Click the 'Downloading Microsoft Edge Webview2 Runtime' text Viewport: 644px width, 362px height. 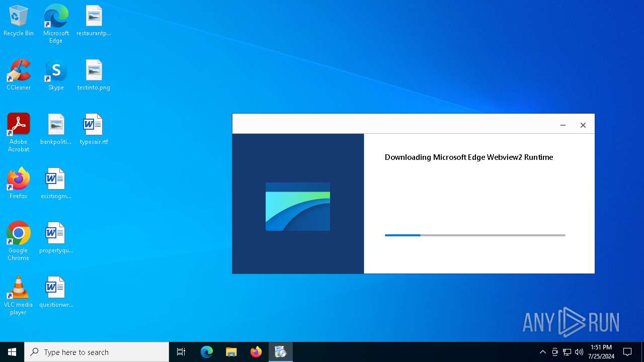469,157
